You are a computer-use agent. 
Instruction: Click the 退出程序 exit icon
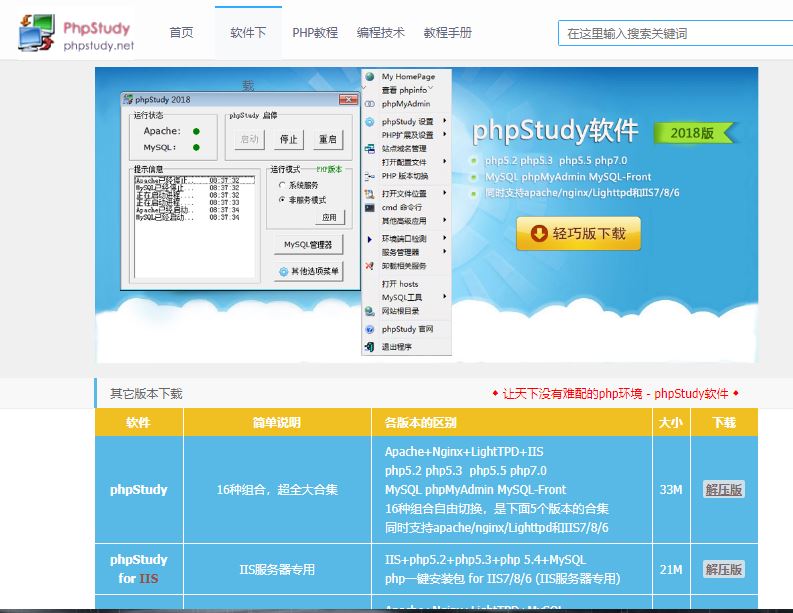click(x=370, y=346)
